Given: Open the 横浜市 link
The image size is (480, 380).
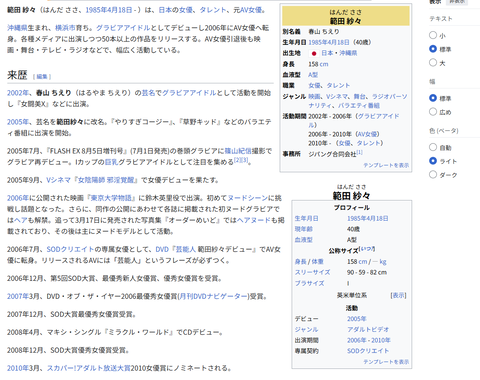Looking at the screenshot, I should pyautogui.click(x=65, y=28).
